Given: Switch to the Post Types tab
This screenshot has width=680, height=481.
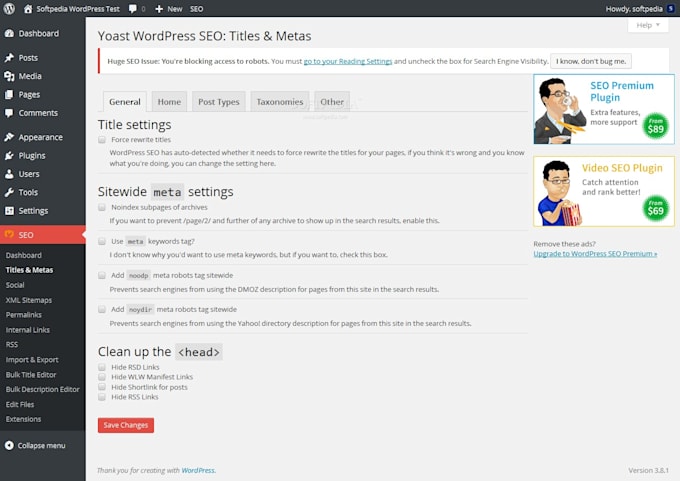Looking at the screenshot, I should click(219, 102).
